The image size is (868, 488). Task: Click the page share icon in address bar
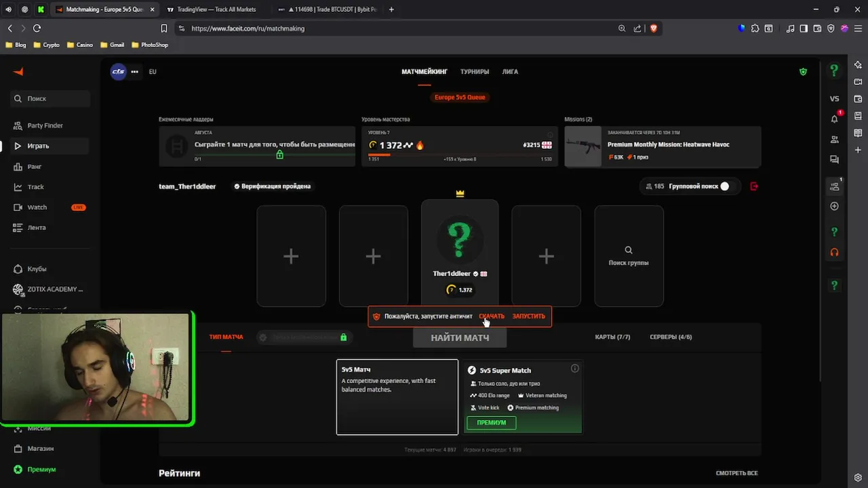click(637, 28)
